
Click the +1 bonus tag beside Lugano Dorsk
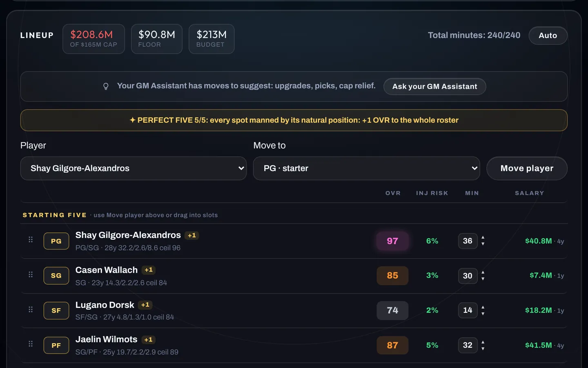pos(145,305)
